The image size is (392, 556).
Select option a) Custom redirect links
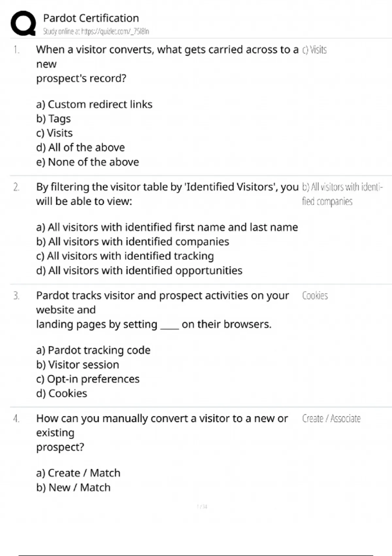point(94,104)
